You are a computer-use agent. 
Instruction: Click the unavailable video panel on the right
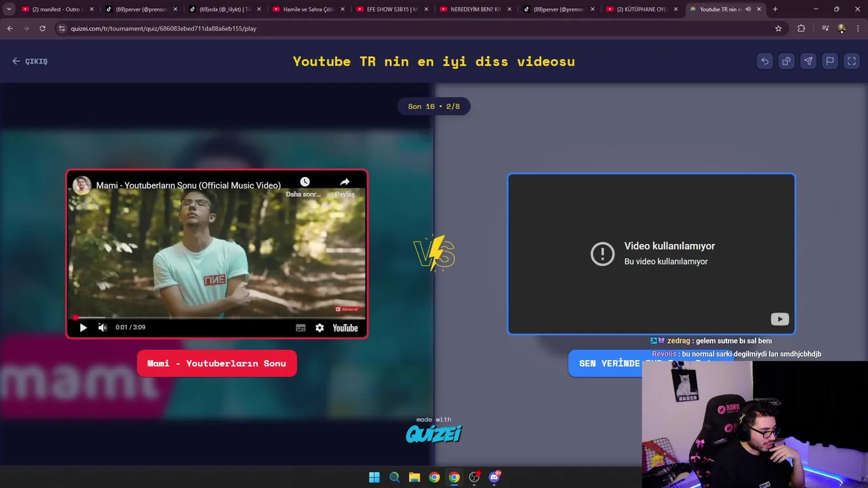pos(651,254)
